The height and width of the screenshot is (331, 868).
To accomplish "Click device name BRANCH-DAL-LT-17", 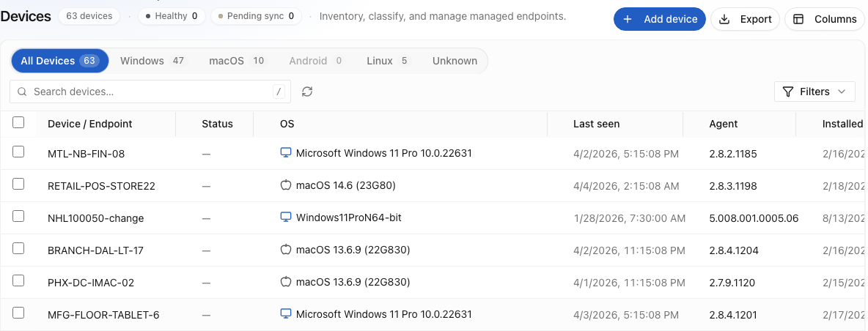I will 96,250.
